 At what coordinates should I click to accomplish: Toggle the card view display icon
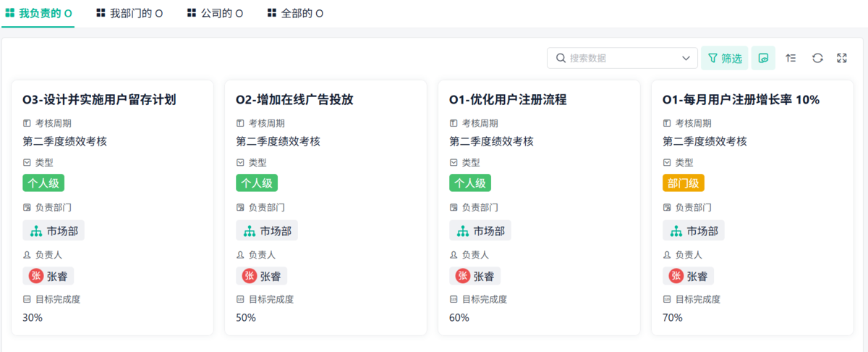763,58
